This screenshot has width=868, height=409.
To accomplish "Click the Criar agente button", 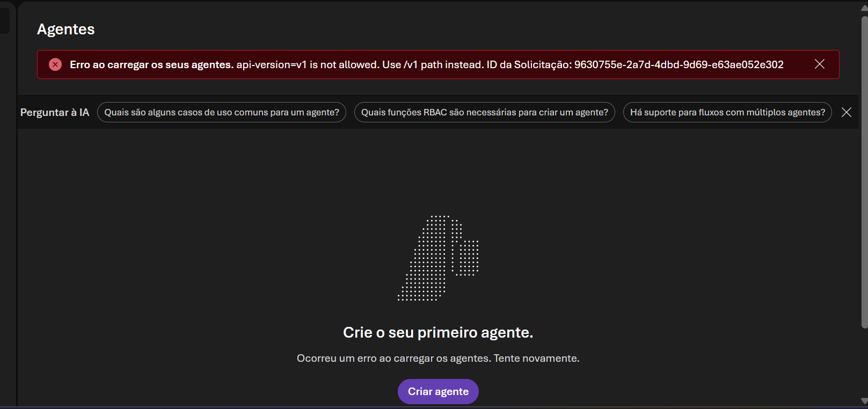I will 438,391.
